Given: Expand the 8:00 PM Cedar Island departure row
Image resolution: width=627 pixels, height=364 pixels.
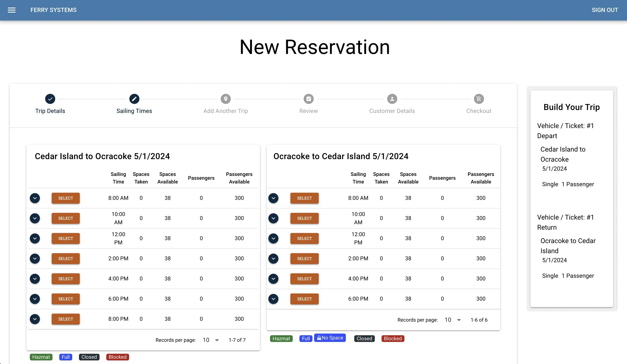Looking at the screenshot, I should tap(35, 319).
